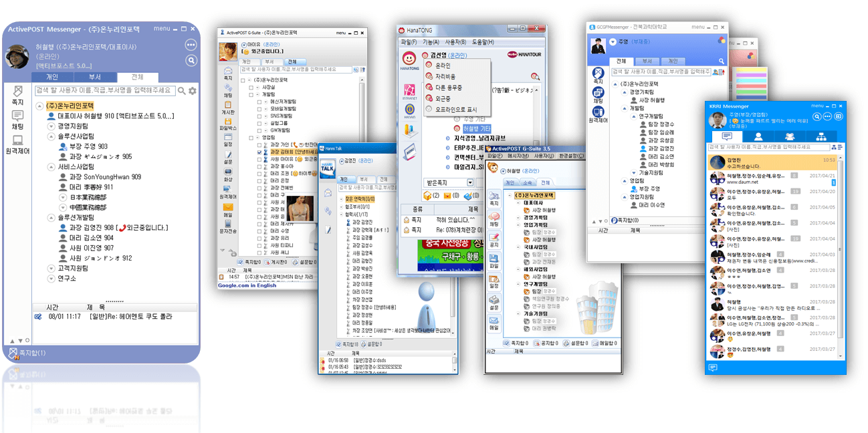Open menu button in ActivePOST Messenger title bar

pyautogui.click(x=162, y=29)
